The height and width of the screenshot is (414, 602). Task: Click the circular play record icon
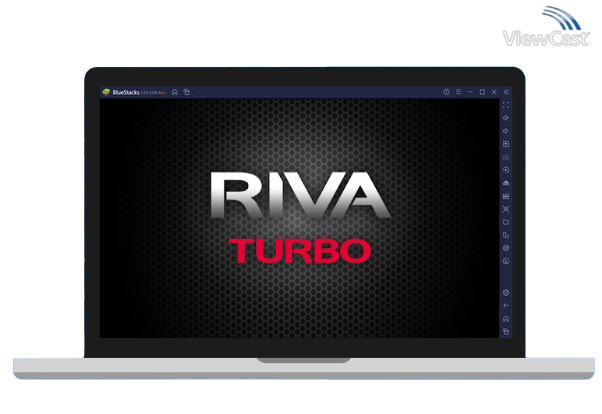point(506,170)
